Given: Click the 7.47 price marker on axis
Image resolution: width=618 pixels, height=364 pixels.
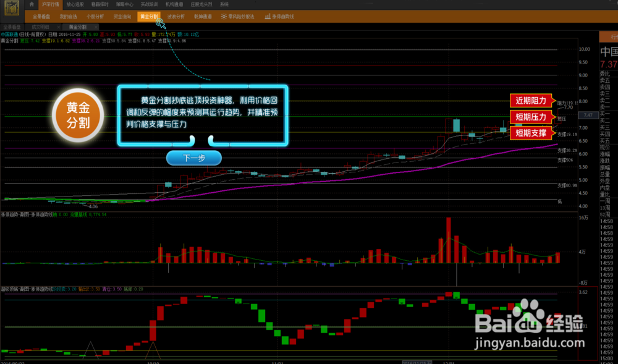Looking at the screenshot, I should [588, 115].
